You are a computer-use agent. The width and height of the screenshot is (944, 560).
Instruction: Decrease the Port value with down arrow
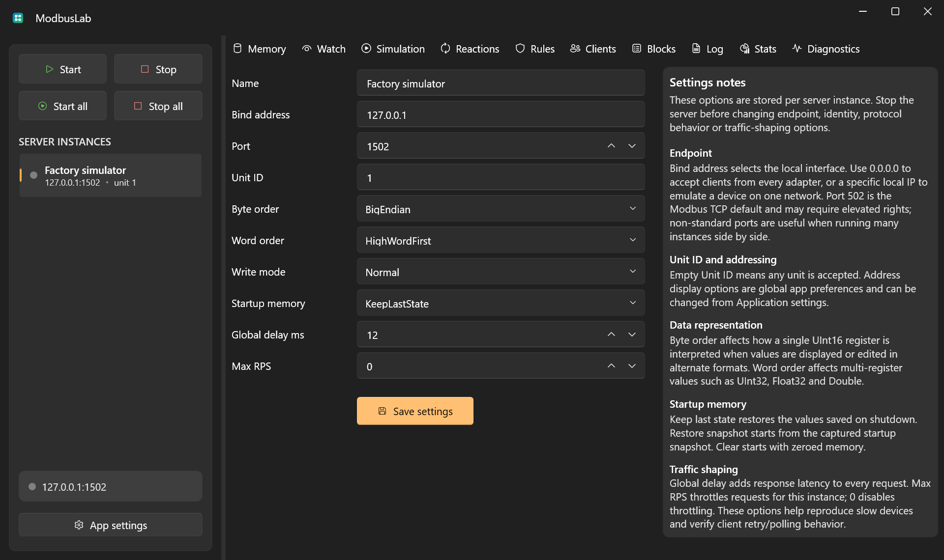(x=632, y=146)
